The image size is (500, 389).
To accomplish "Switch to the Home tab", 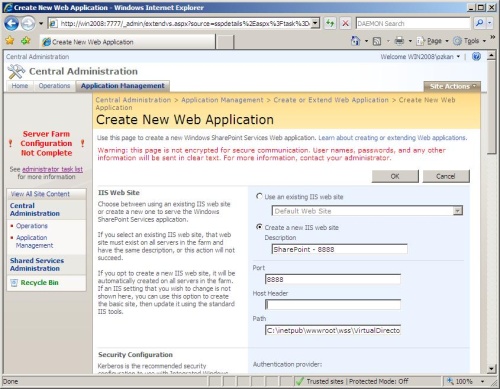I will [x=20, y=86].
